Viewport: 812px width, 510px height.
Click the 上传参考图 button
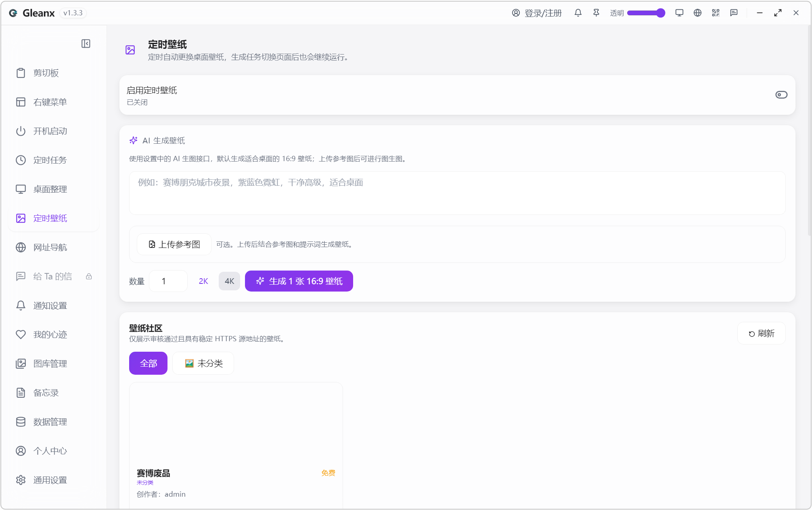pyautogui.click(x=174, y=244)
